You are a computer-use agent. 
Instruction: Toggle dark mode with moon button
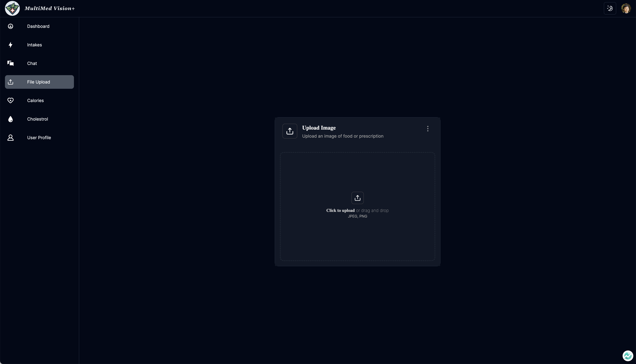(x=610, y=8)
